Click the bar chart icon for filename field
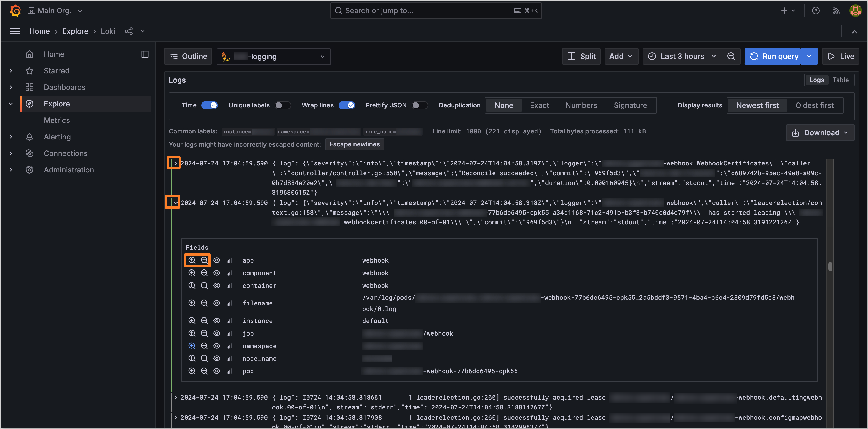The height and width of the screenshot is (429, 868). pyautogui.click(x=229, y=303)
